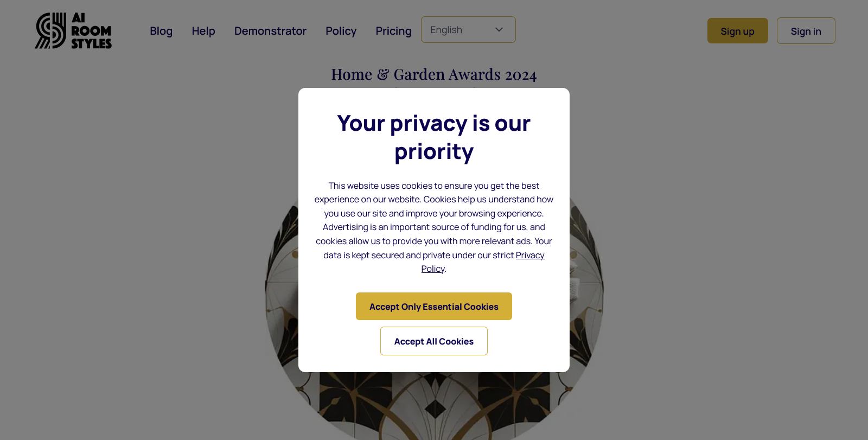This screenshot has width=868, height=440.
Task: Open the English language dropdown
Action: tap(468, 30)
